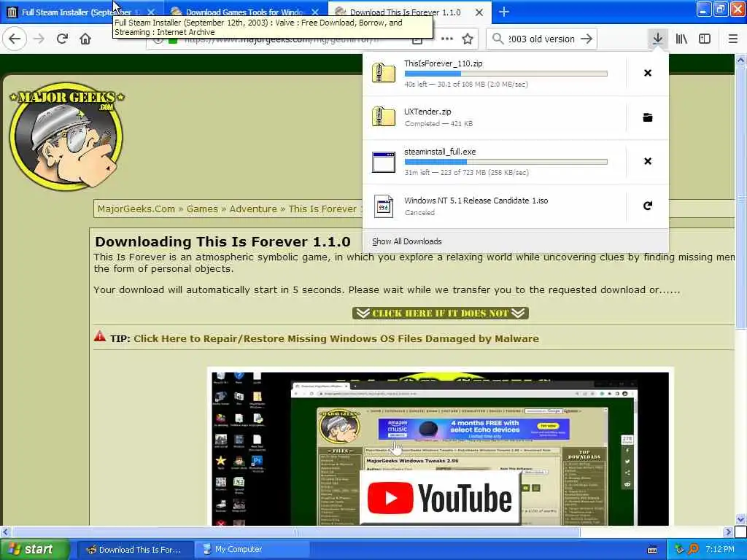Follow the Games breadcrumb link
The image size is (747, 560).
click(202, 209)
